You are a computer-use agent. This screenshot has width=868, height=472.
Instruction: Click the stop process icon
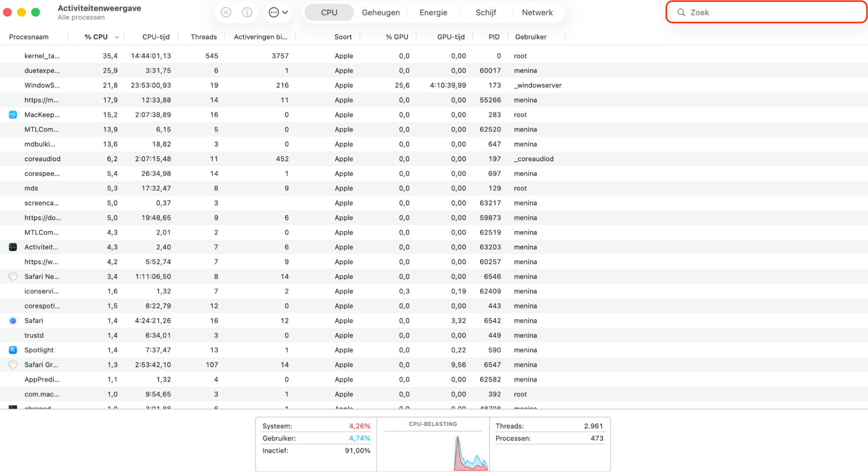[x=226, y=12]
